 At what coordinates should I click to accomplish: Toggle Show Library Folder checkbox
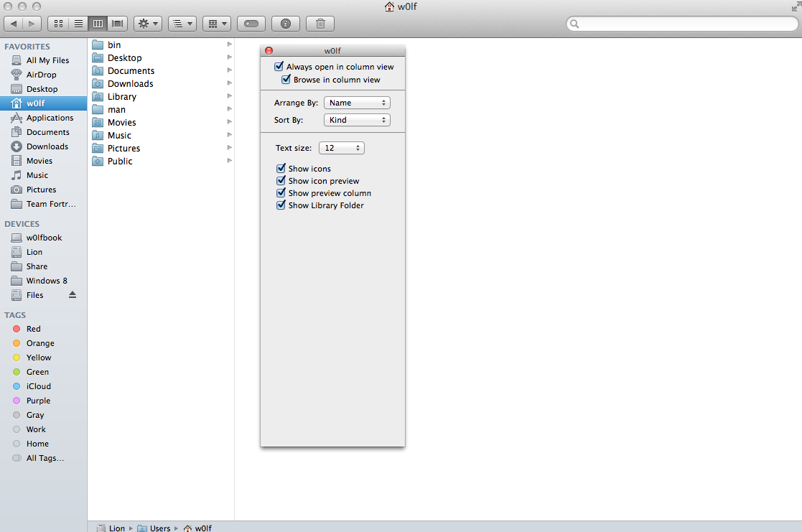(x=281, y=205)
